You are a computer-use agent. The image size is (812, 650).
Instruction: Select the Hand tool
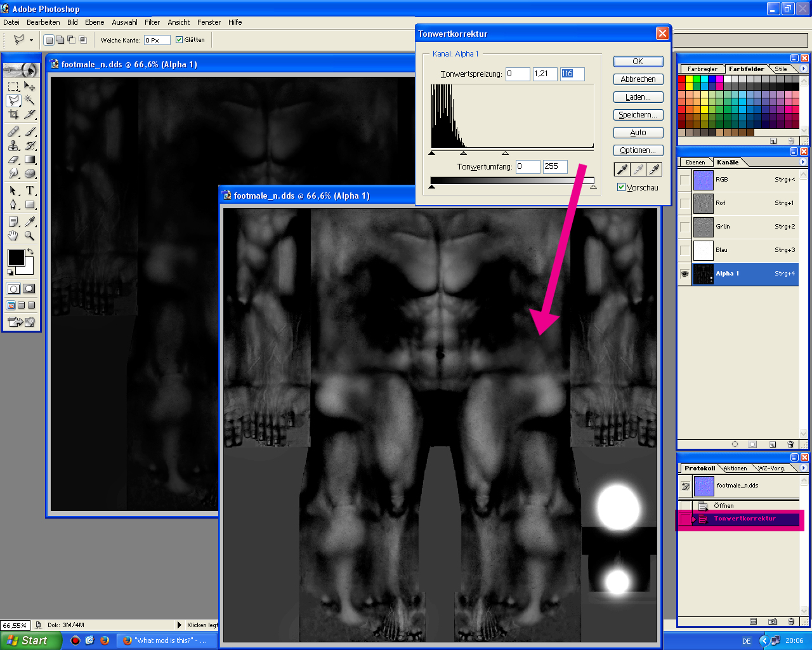point(13,235)
